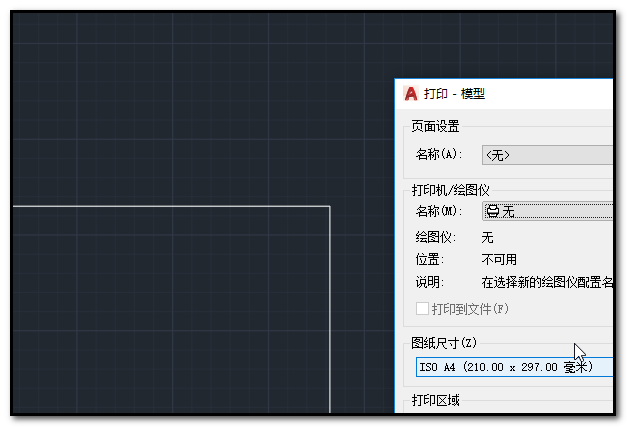Open the printer/plotter name dropdown showing 无
This screenshot has height=427, width=627.
coord(547,211)
